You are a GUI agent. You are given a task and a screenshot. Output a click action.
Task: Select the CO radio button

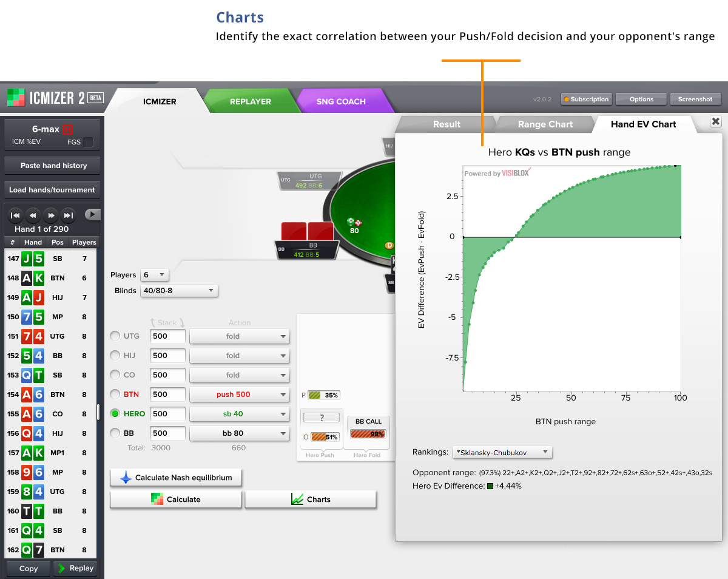(115, 375)
